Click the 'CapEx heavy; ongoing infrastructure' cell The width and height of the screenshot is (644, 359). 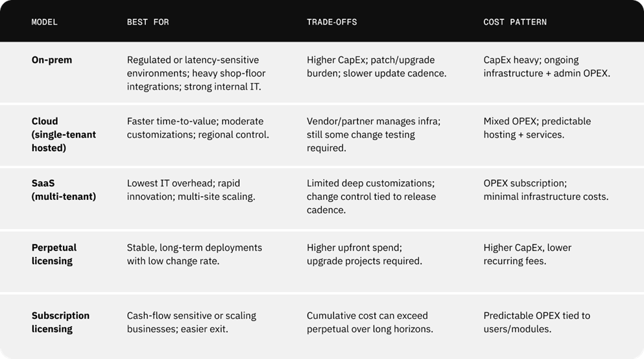click(x=547, y=66)
